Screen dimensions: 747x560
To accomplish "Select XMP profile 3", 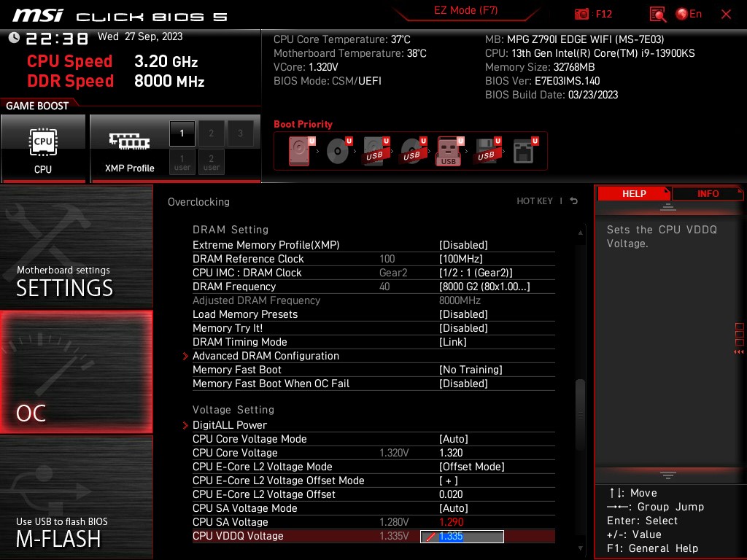I will pyautogui.click(x=240, y=133).
